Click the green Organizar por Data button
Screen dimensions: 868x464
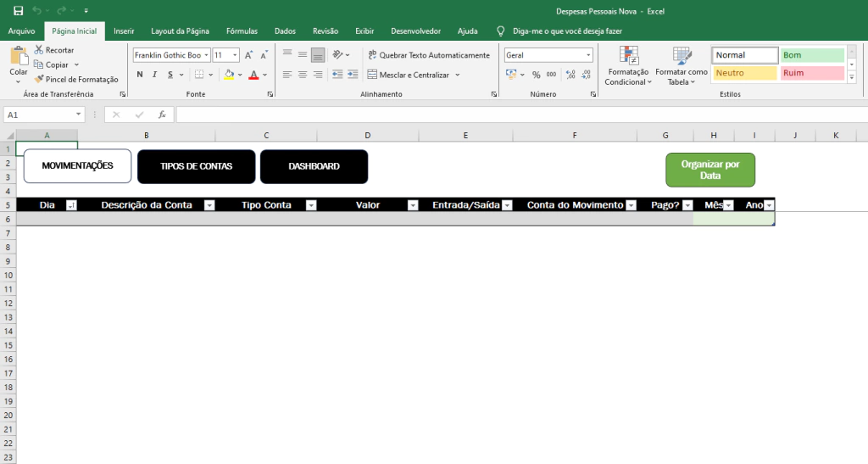pos(709,170)
